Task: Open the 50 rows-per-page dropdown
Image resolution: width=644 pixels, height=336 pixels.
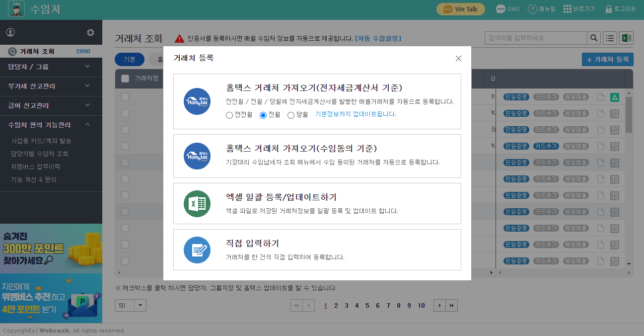Action: [x=141, y=306]
